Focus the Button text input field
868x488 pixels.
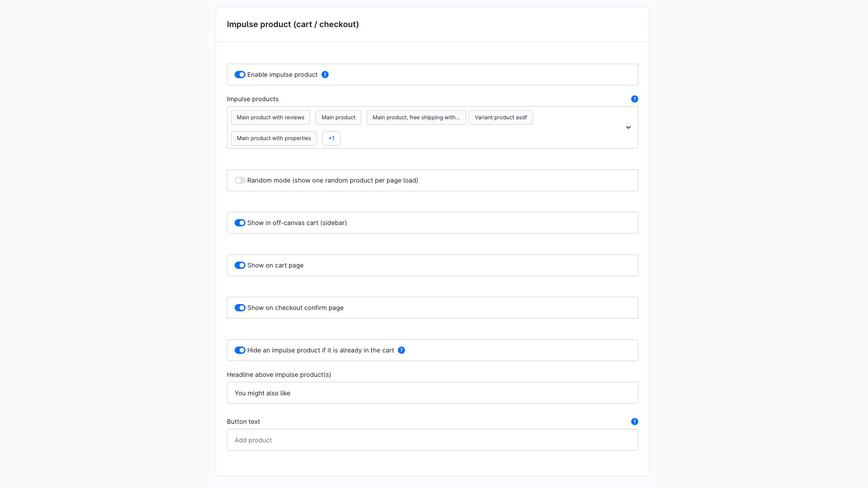(433, 440)
